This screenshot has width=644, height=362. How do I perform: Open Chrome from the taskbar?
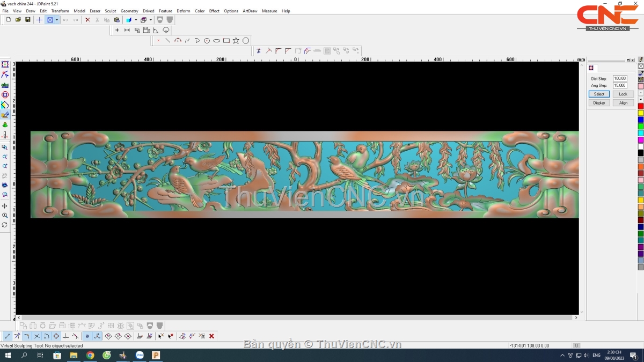(90, 355)
